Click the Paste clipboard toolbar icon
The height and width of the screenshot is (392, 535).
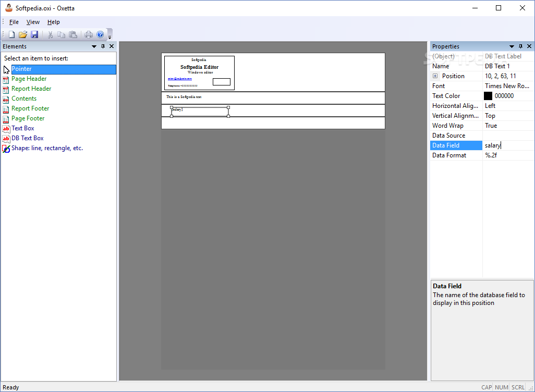72,34
